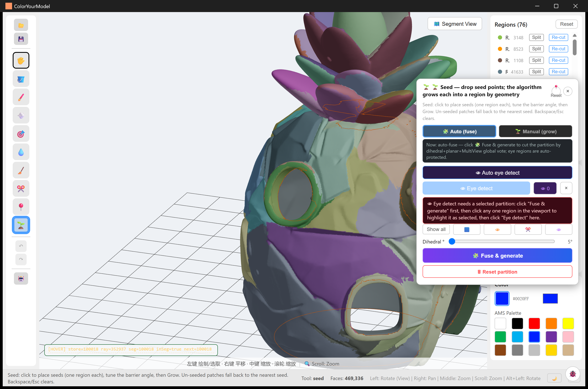Select the seedling Seed tool
Viewport: 588px width, 389px height.
click(x=21, y=225)
